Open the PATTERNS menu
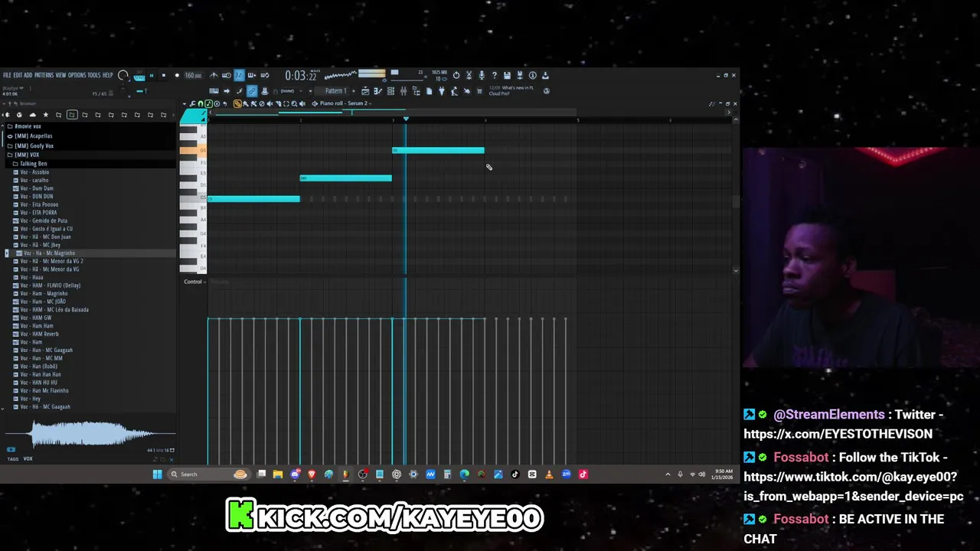 44,75
